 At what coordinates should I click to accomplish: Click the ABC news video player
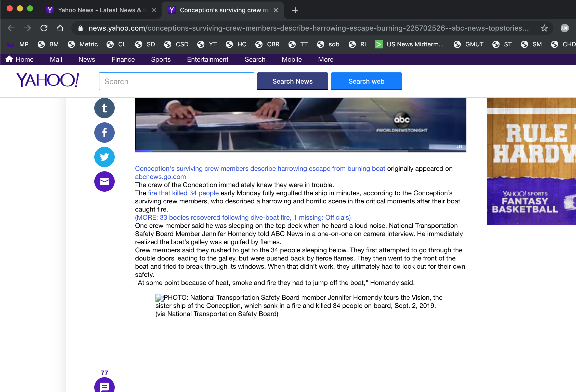pos(301,124)
